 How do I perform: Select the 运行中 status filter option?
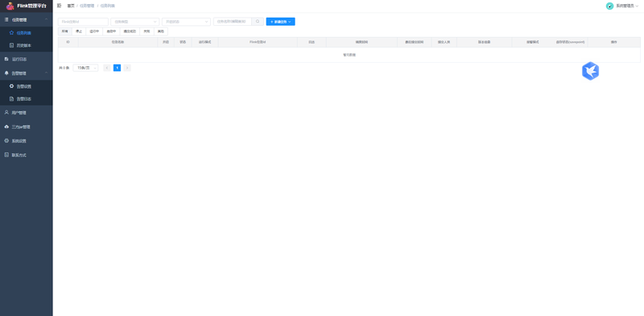pyautogui.click(x=94, y=31)
